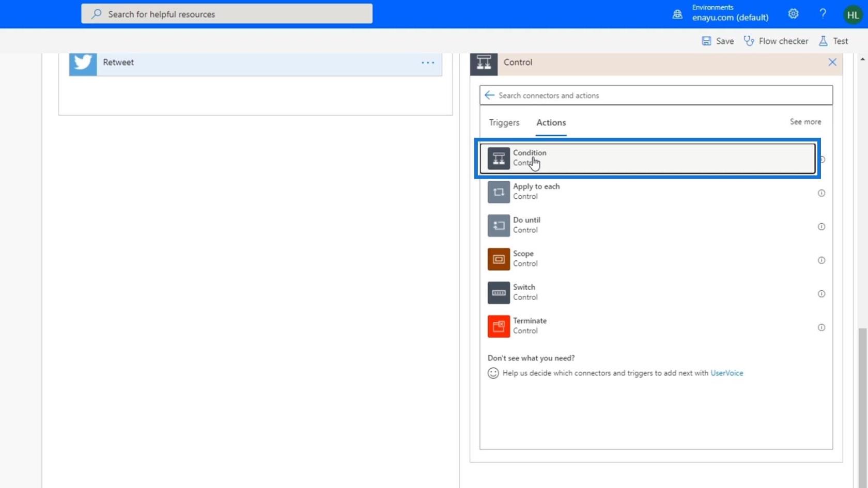
Task: Select the Apply to each label
Action: coord(536,186)
